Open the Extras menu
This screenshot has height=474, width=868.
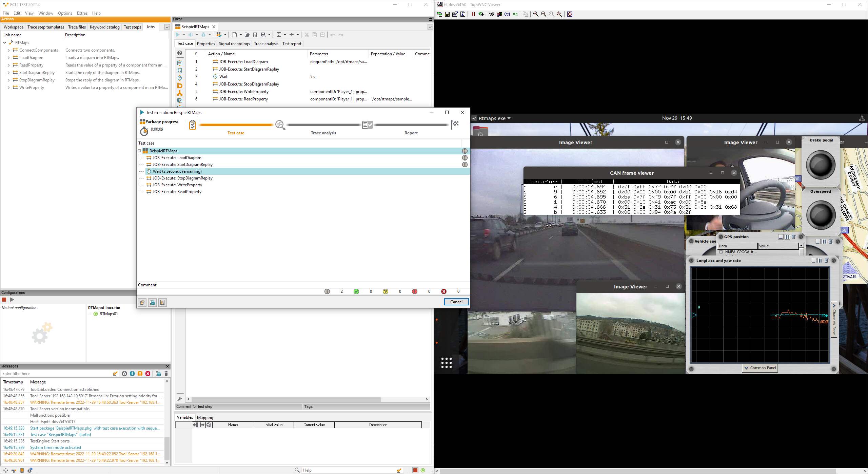click(x=82, y=13)
